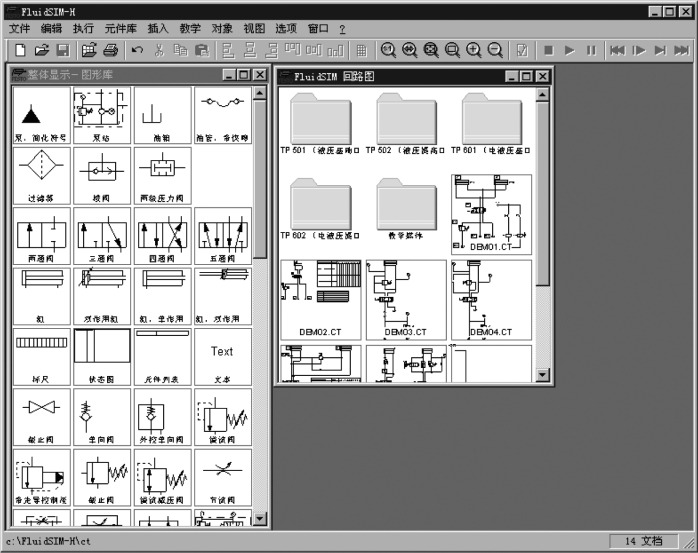The image size is (698, 553).
Task: Open the TP 502 folder
Action: [406, 123]
